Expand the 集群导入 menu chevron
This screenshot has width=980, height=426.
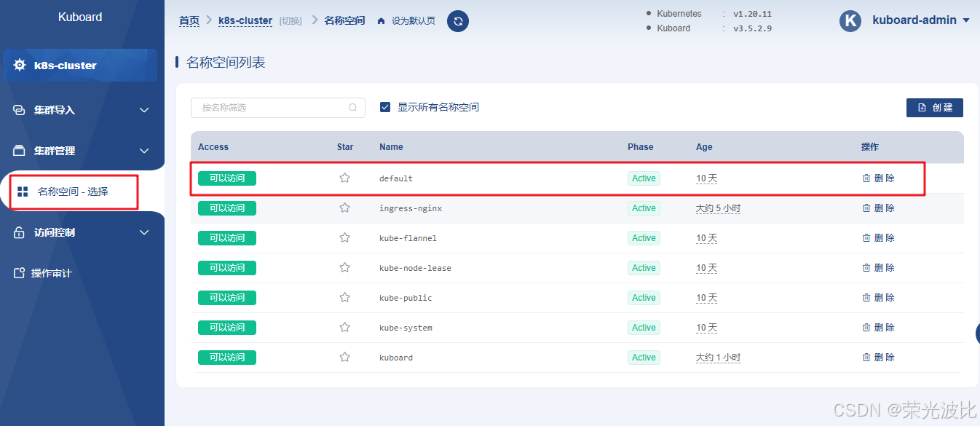pos(144,110)
